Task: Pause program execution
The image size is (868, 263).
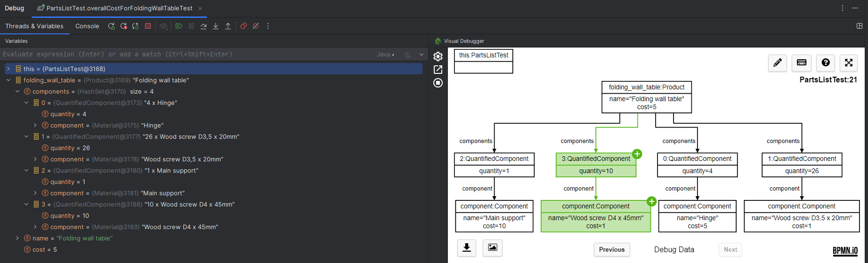Action: (191, 26)
